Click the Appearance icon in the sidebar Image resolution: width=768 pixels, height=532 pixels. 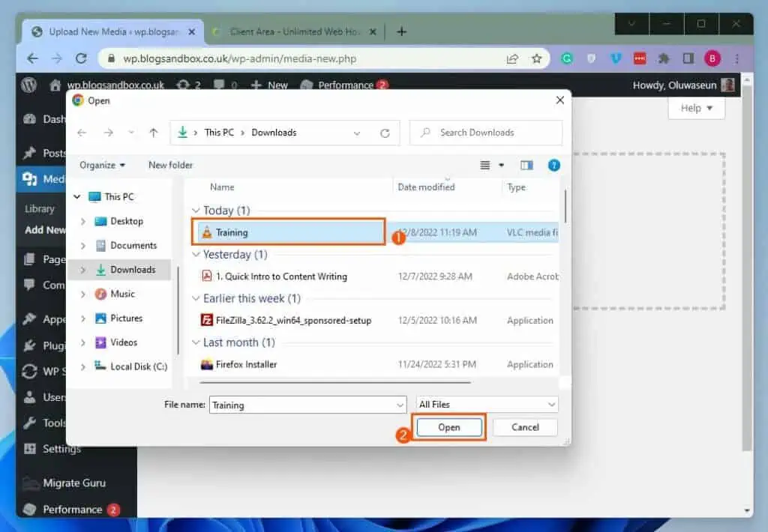[x=28, y=318]
